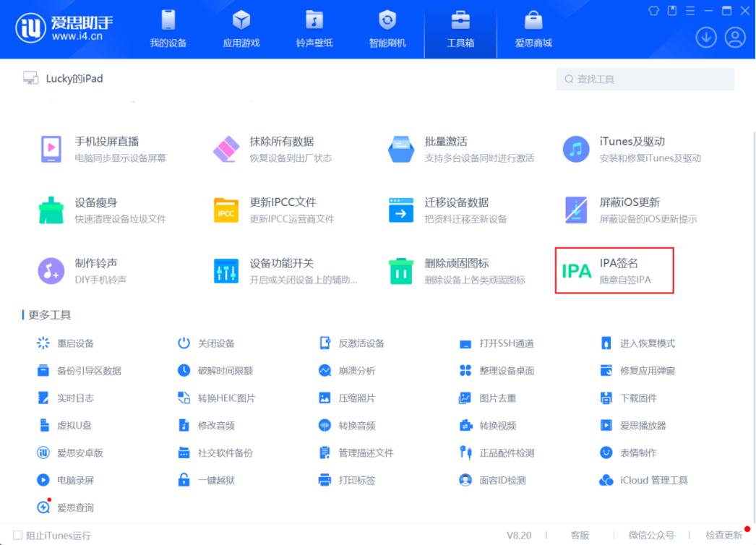Focus the 查找工具 search field
The width and height of the screenshot is (756, 545).
click(x=645, y=79)
